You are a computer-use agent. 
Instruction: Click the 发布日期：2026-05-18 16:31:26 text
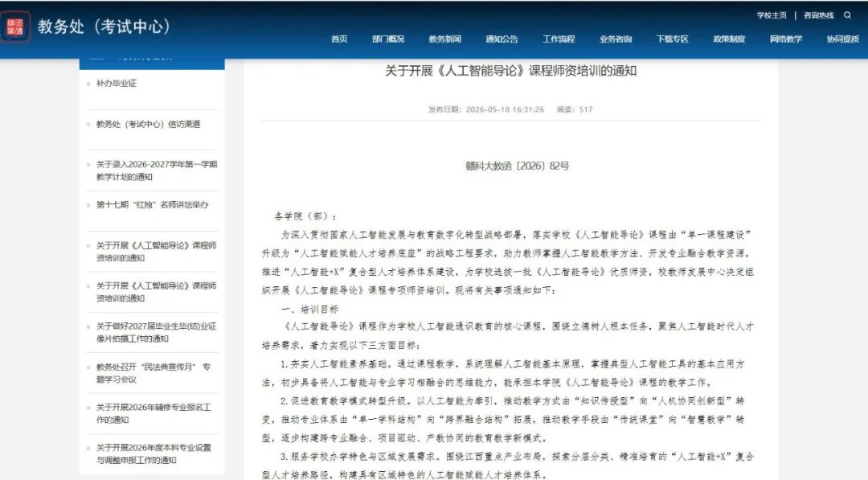tap(486, 109)
